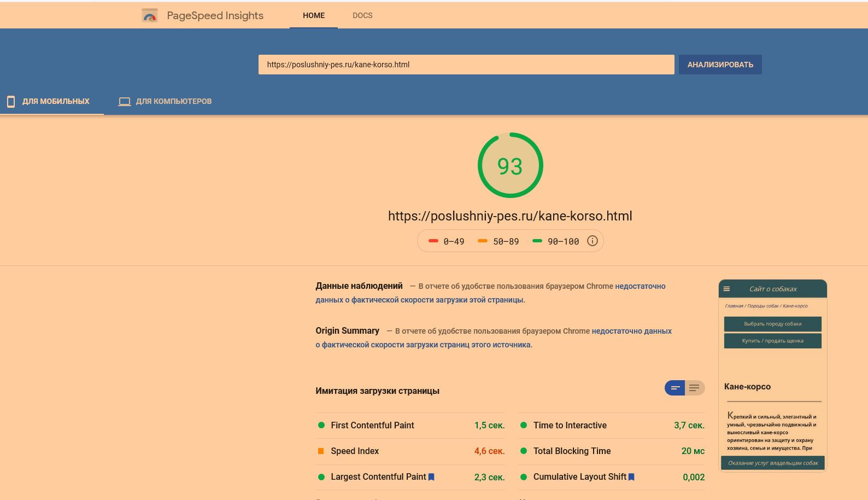Click the URL input field
This screenshot has width=868, height=500.
click(466, 65)
